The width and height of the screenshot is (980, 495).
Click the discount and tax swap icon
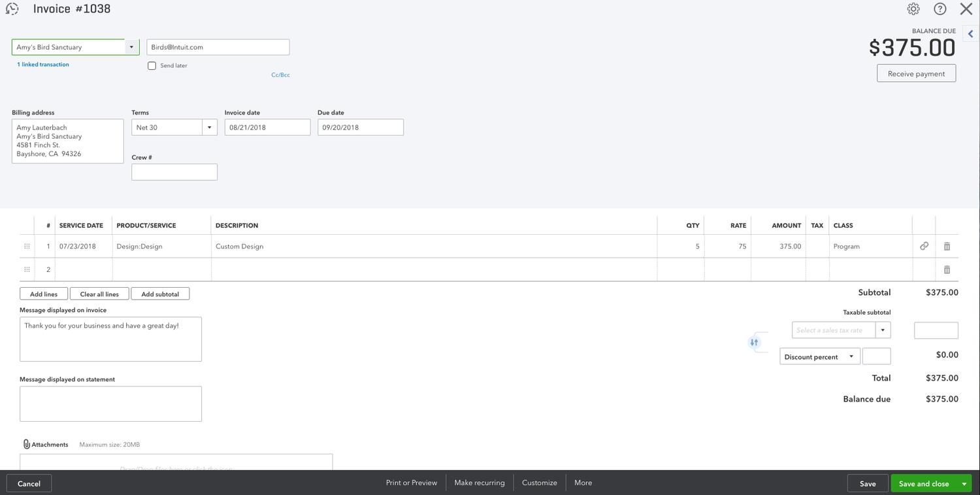pyautogui.click(x=754, y=342)
